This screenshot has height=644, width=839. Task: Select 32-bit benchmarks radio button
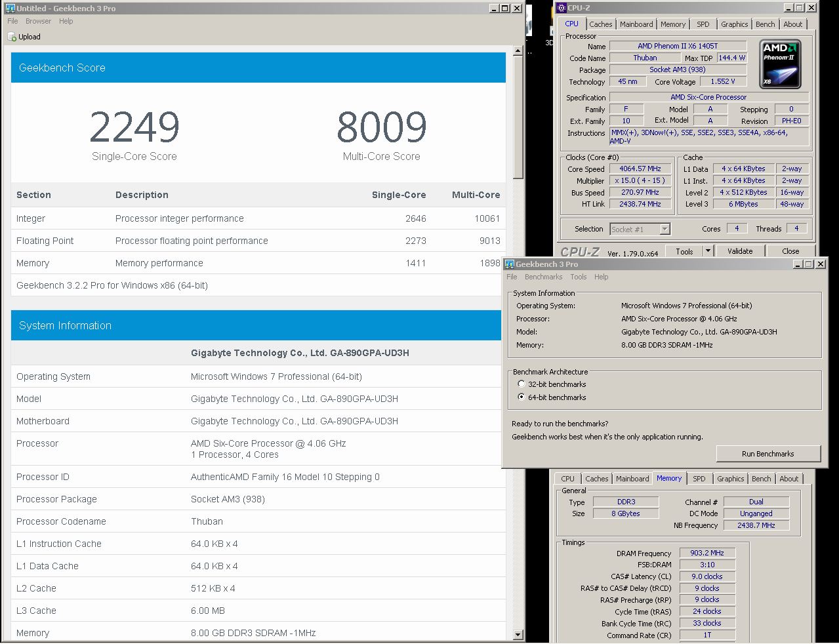pos(522,384)
